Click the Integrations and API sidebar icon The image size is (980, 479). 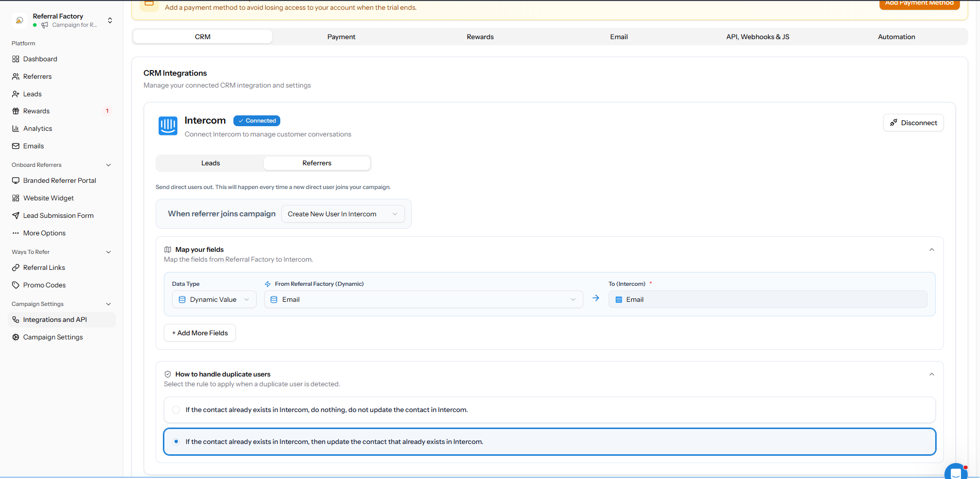(x=15, y=320)
